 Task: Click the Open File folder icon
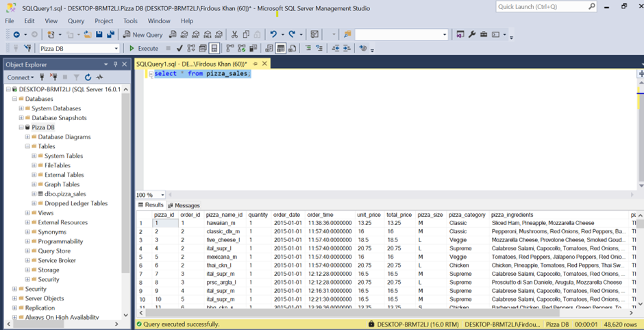88,34
